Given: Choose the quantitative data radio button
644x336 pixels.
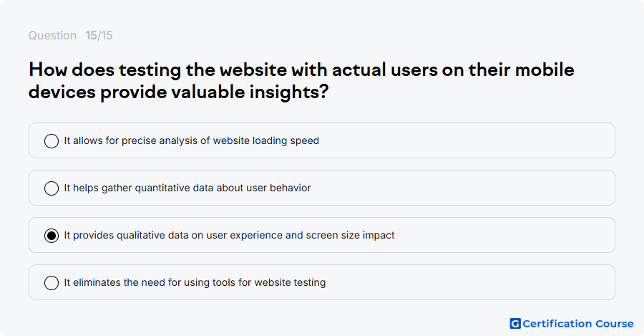Looking at the screenshot, I should coord(52,188).
